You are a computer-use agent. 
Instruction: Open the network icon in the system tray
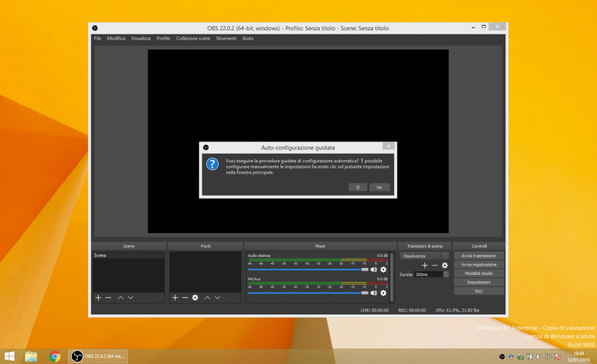pos(548,356)
